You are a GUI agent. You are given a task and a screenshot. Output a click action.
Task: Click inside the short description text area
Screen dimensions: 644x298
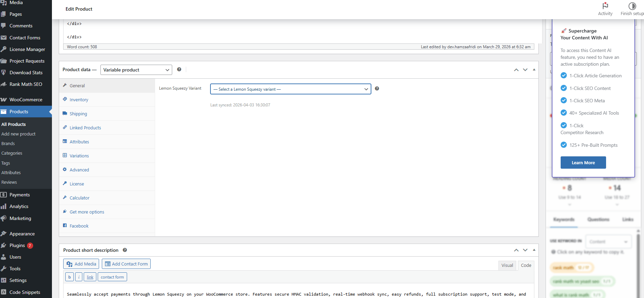point(299,291)
